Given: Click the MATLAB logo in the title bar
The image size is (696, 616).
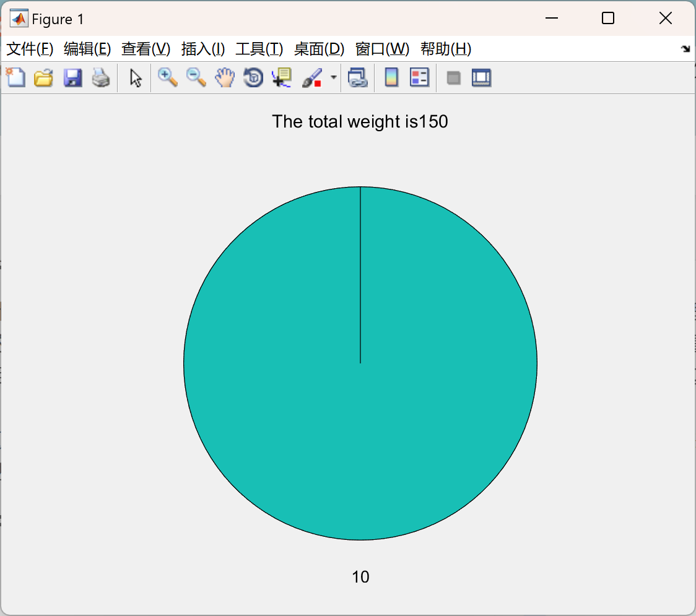Looking at the screenshot, I should pyautogui.click(x=19, y=19).
